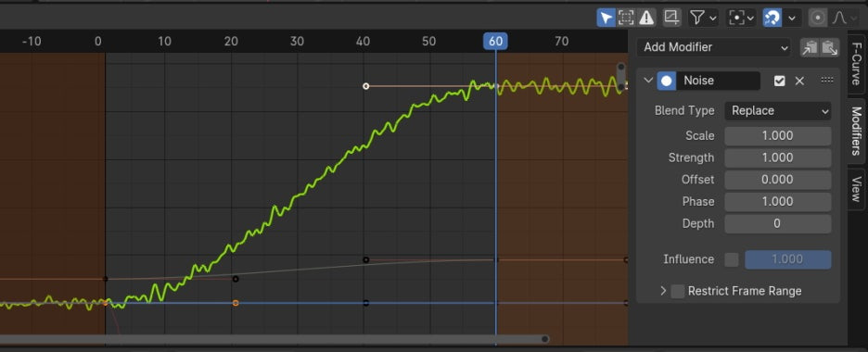Viewport: 868px width, 352px height.
Task: Click the Influence slider
Action: [x=787, y=259]
